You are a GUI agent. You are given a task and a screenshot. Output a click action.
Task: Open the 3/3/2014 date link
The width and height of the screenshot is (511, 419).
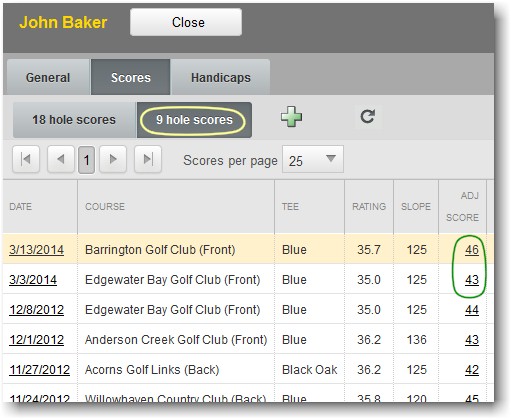click(x=33, y=280)
